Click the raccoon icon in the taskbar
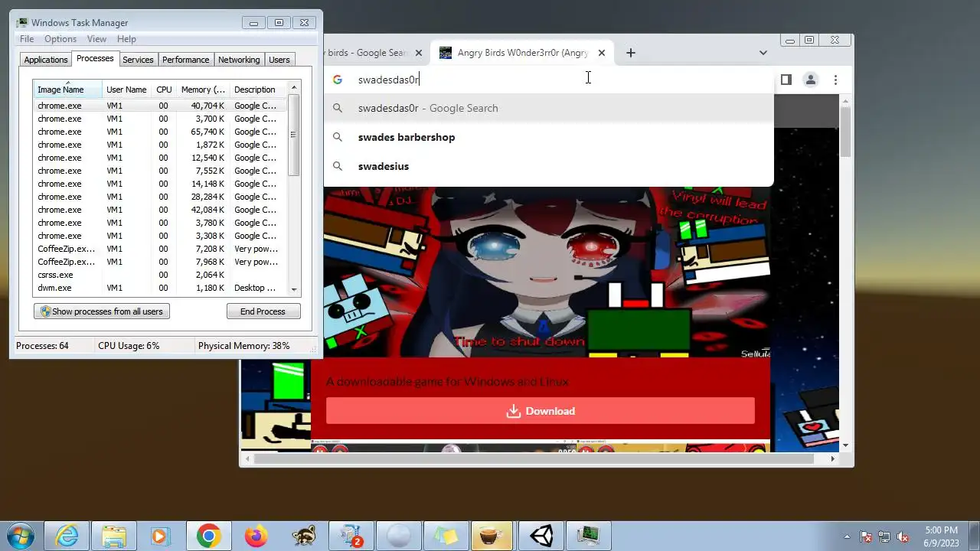The width and height of the screenshot is (980, 551). click(x=303, y=536)
